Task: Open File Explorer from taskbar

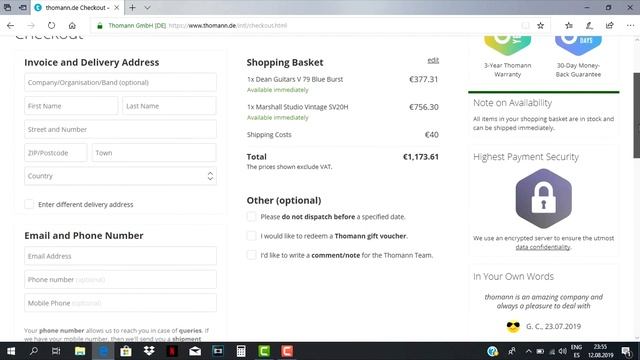Action: (x=80, y=351)
